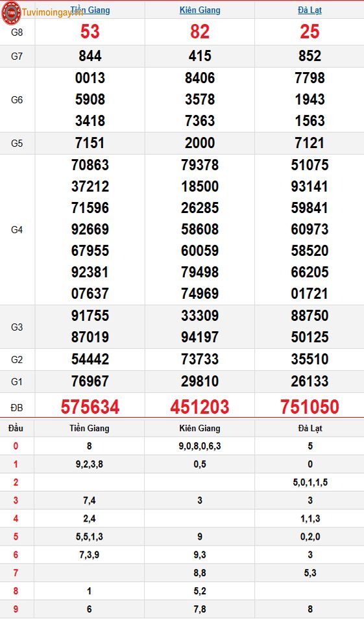
Task: Click the G4 row label
Action: [17, 229]
